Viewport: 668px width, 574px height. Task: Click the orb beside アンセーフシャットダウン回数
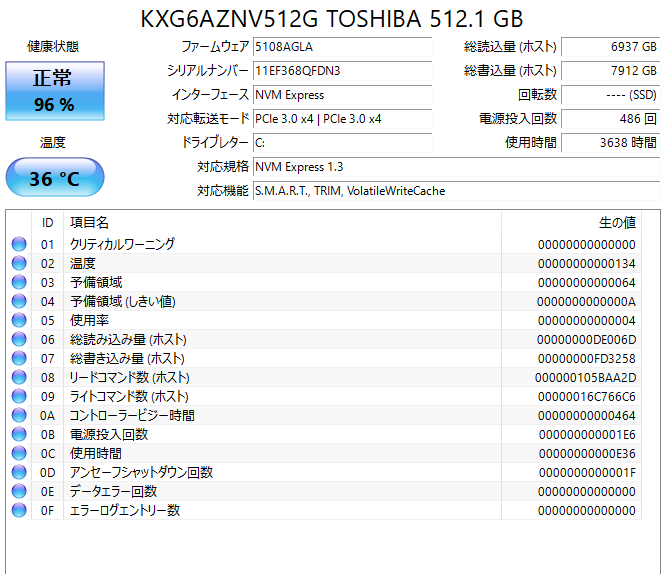click(x=19, y=472)
